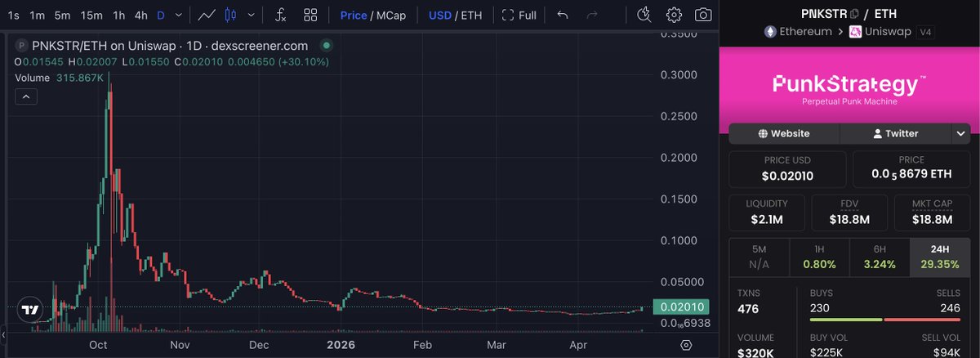
Task: Redo the chart action
Action: tap(592, 15)
